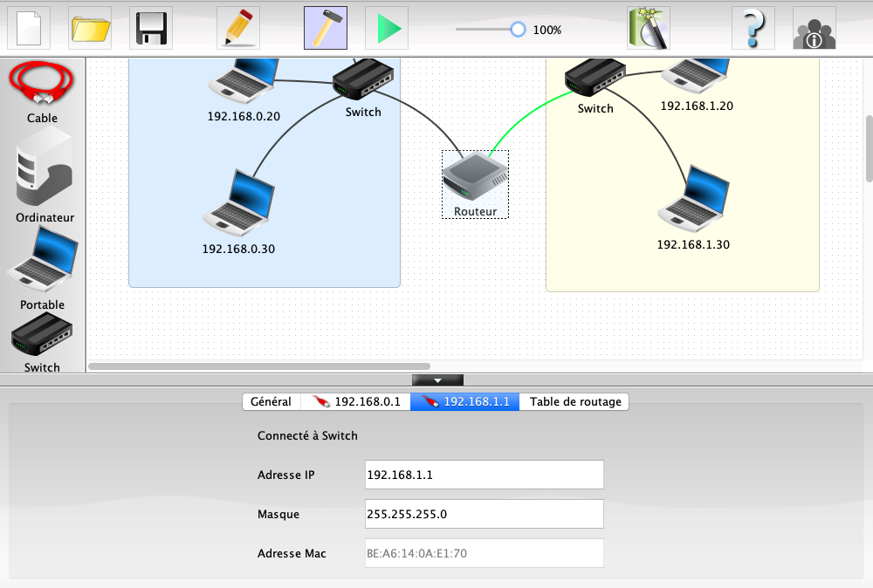Click the new blank document icon

click(x=29, y=28)
